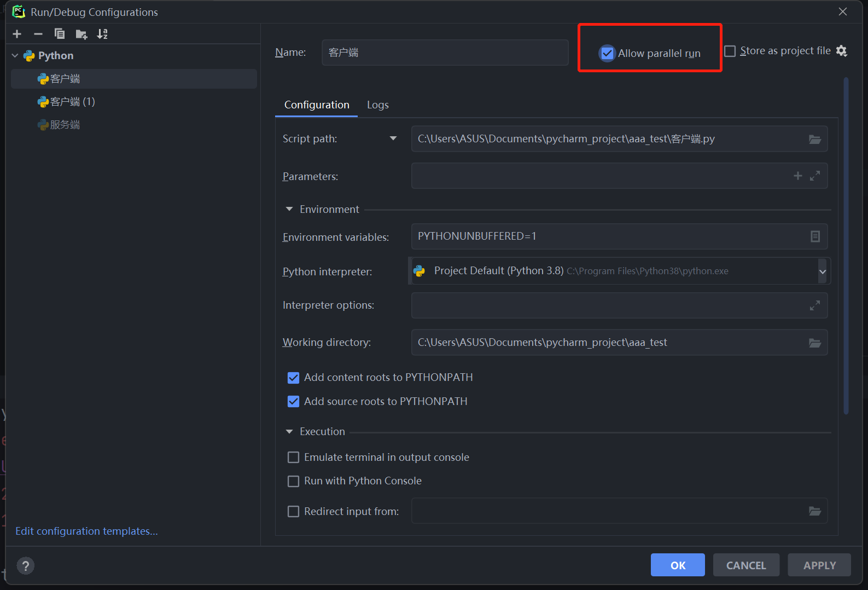Select the 客户端 configuration
The width and height of the screenshot is (868, 590).
(134, 79)
